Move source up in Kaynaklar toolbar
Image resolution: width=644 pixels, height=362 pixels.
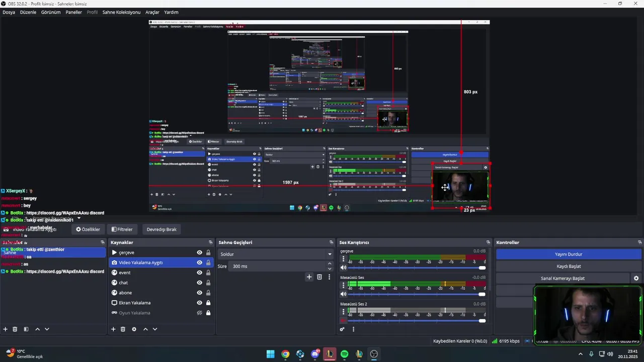[145, 329]
